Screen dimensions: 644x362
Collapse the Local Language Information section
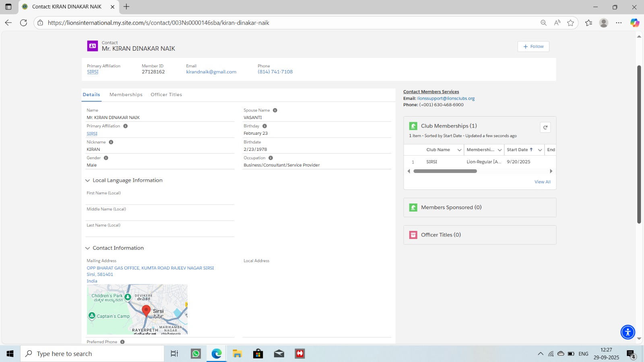(87, 181)
